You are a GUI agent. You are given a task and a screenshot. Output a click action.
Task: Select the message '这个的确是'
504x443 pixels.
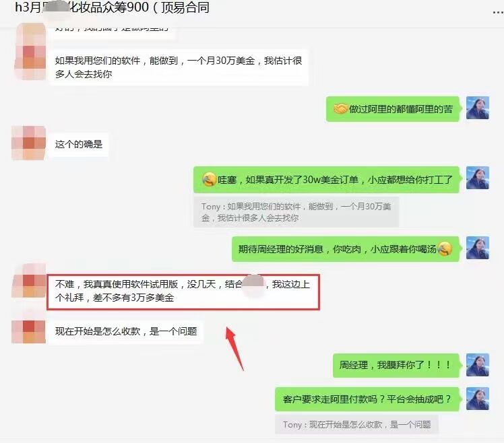coord(78,144)
